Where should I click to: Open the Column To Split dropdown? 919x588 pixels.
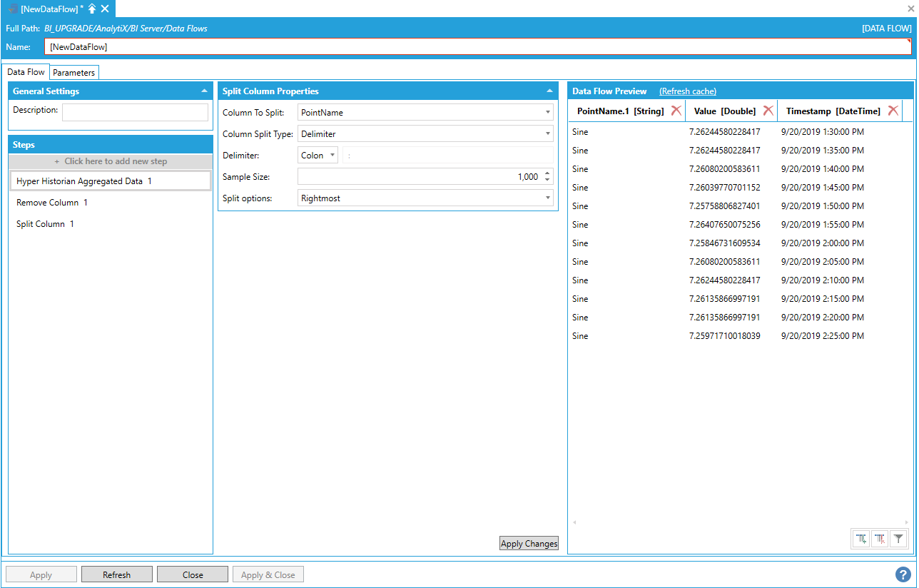tap(547, 113)
